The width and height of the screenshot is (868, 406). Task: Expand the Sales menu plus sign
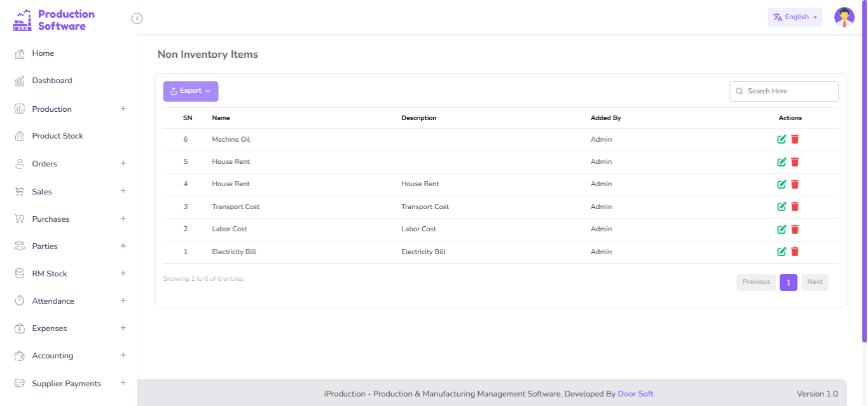click(123, 191)
